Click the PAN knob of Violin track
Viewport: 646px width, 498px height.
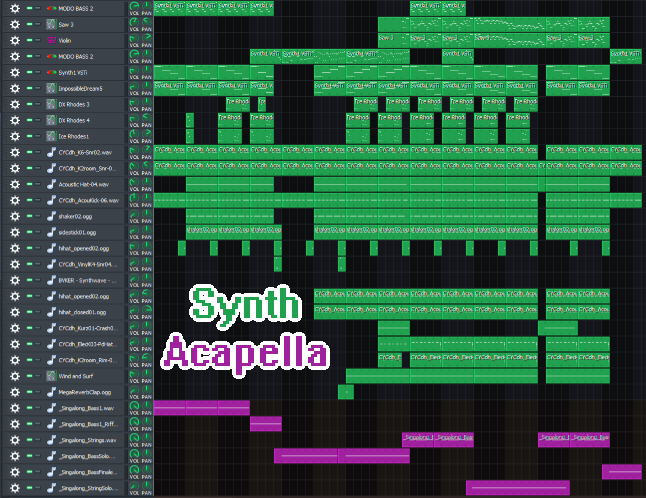coord(147,38)
